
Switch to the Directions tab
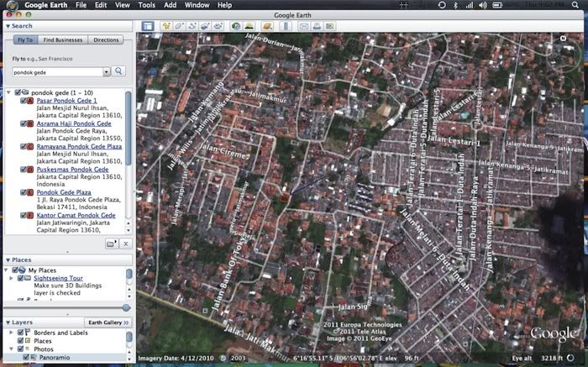106,39
